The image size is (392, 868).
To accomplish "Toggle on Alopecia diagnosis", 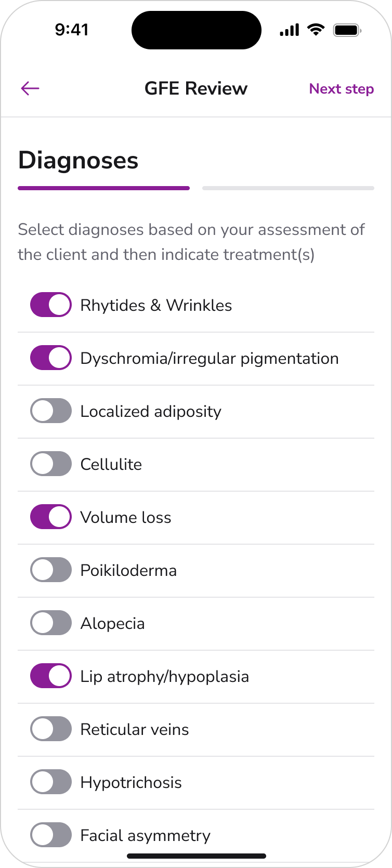I will click(51, 623).
